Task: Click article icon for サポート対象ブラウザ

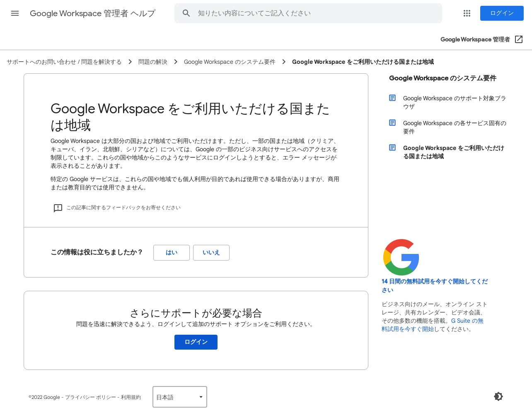Action: tap(392, 98)
